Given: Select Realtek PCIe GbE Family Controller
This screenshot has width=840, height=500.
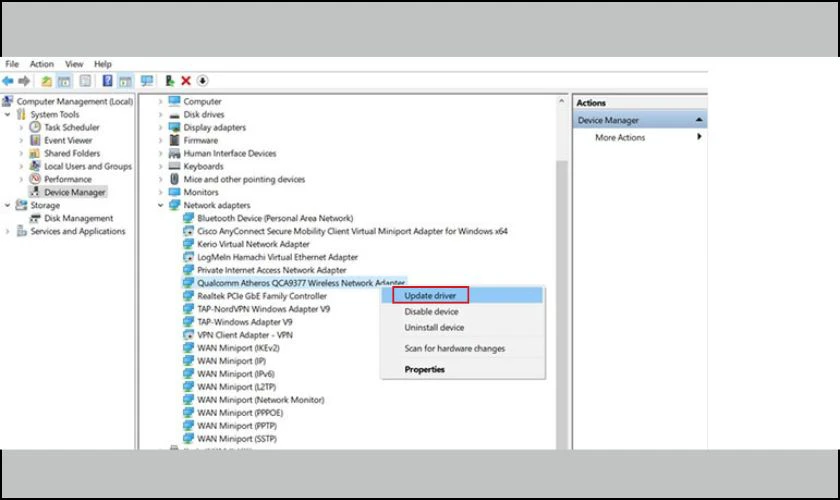Looking at the screenshot, I should [261, 296].
